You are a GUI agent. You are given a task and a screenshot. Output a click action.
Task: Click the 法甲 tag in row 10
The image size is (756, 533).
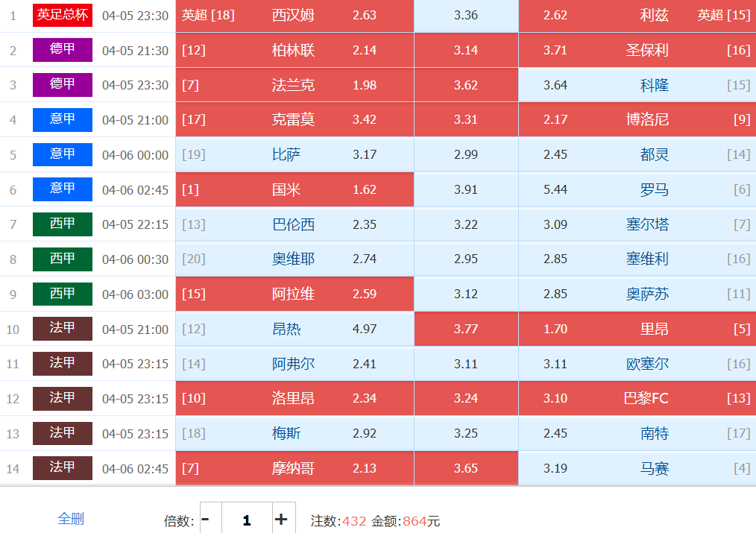(63, 329)
